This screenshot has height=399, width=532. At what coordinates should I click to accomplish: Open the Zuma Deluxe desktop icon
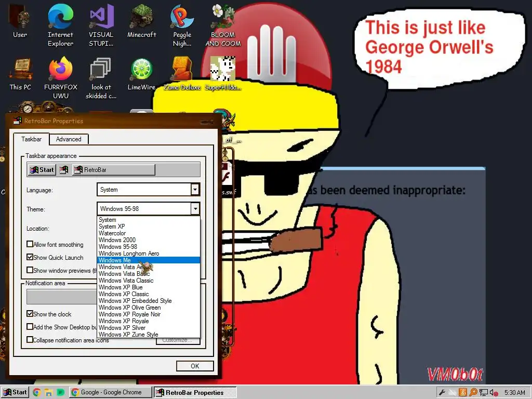[182, 74]
